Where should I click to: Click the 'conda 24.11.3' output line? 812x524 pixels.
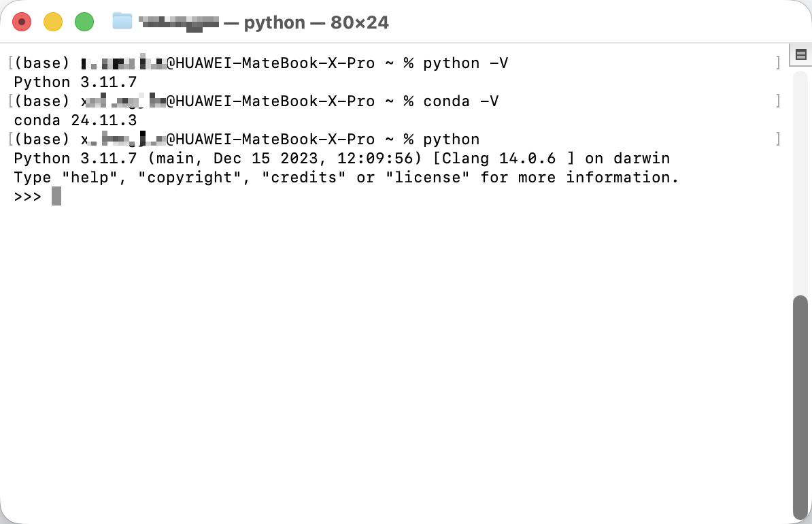coord(75,120)
